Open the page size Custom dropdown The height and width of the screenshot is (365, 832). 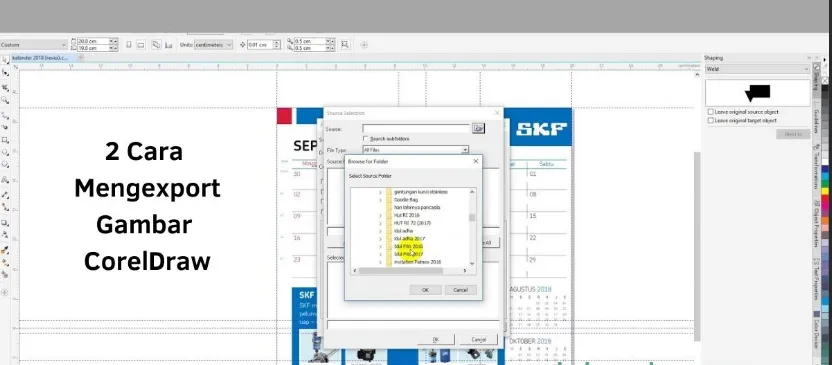click(x=34, y=45)
